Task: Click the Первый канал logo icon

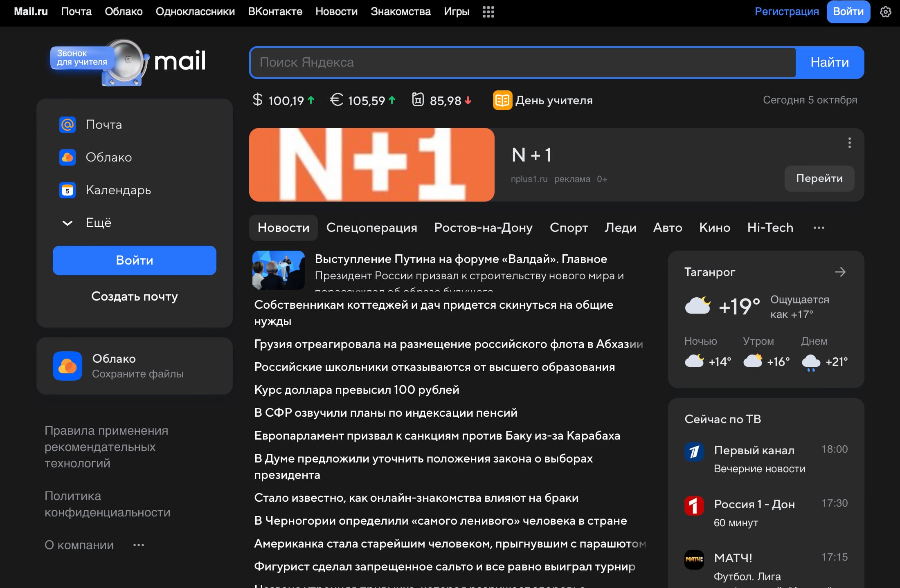Action: 694,452
